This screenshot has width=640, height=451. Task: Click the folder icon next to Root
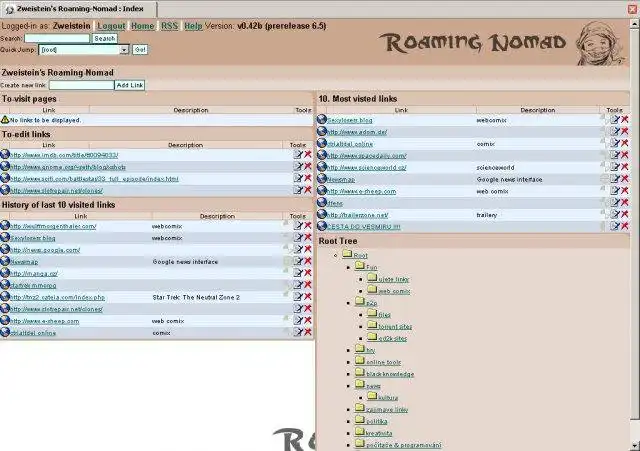coord(347,254)
